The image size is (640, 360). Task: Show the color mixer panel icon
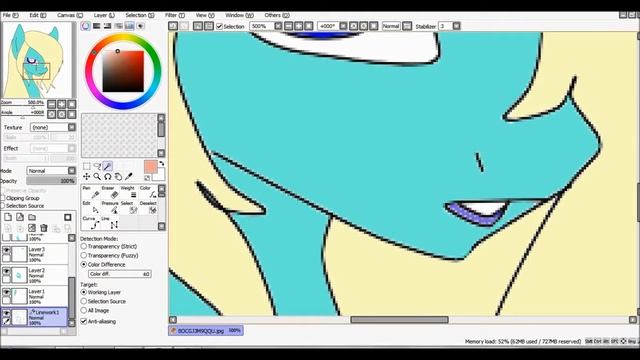point(118,26)
